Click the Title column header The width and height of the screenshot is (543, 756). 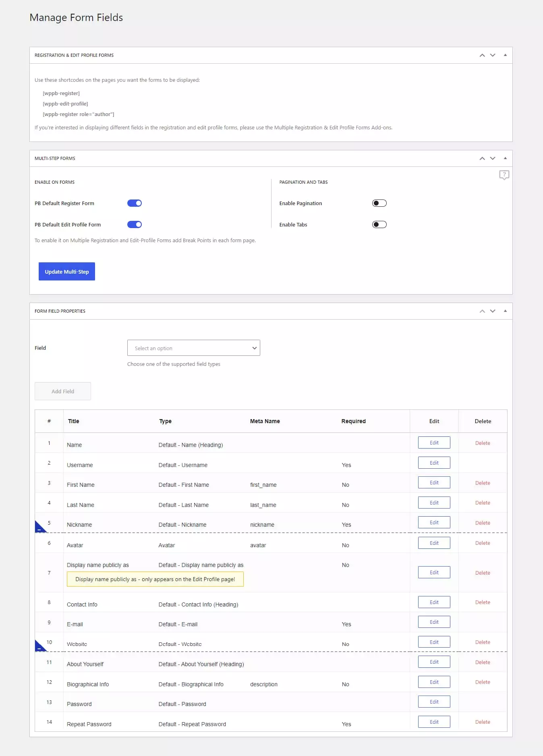[x=73, y=421]
